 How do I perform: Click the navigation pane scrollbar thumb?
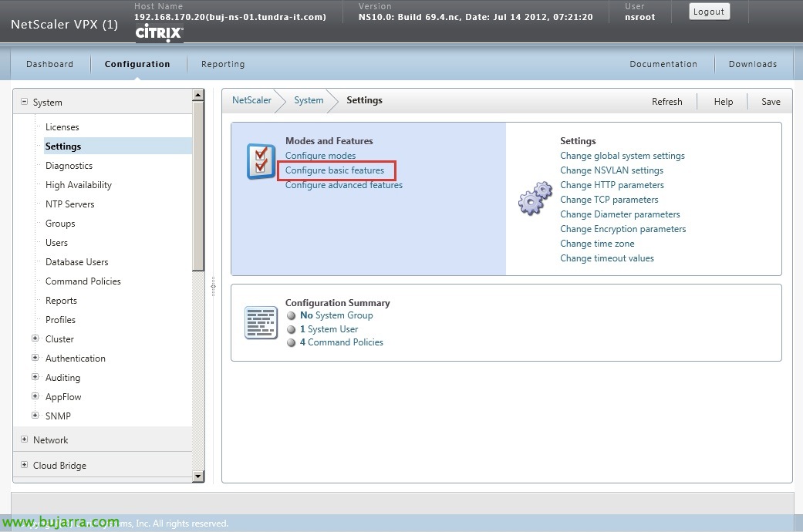(198, 186)
